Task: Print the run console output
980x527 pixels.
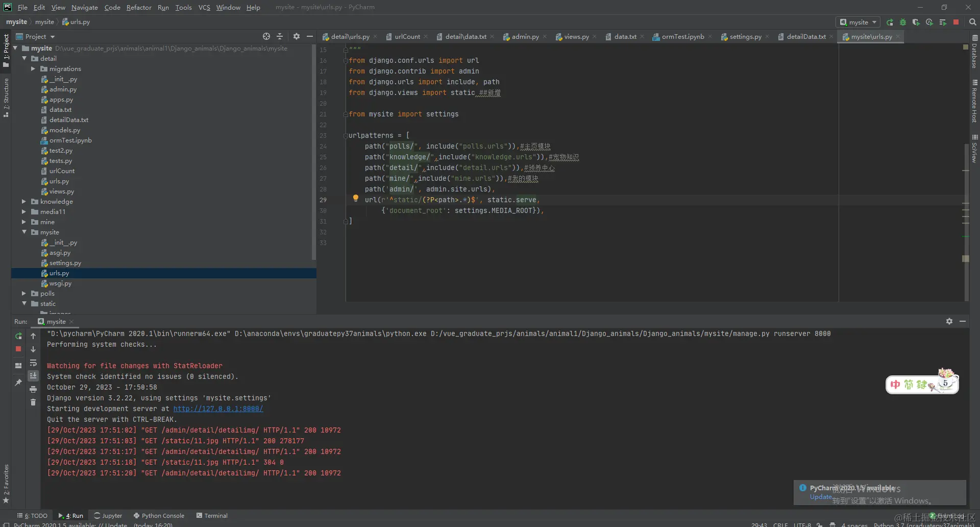Action: point(33,389)
